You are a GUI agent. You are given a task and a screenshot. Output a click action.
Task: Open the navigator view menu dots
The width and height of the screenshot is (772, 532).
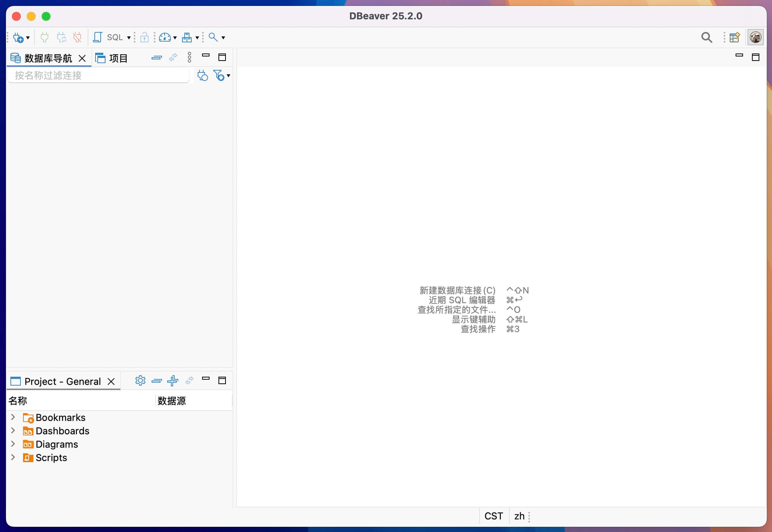tap(189, 57)
